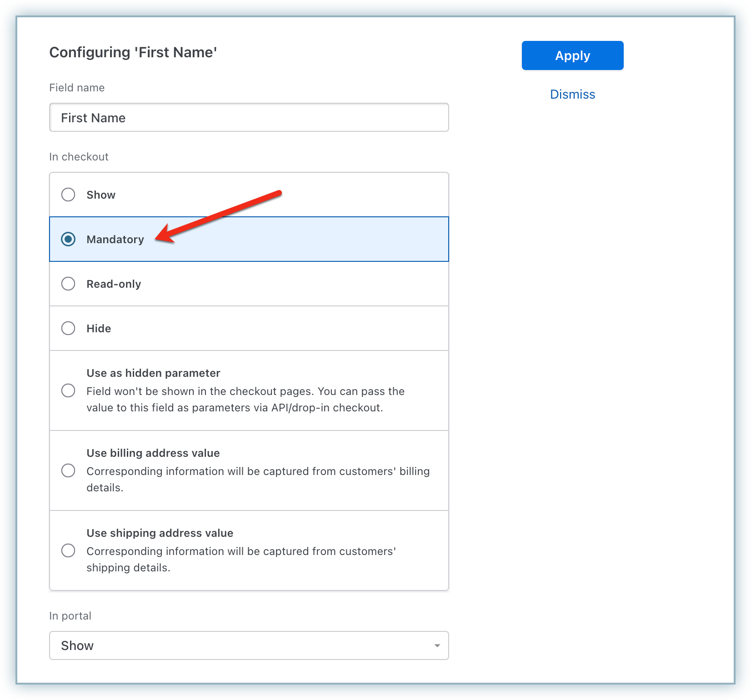The height and width of the screenshot is (700, 751).
Task: Click the Use billing address value heading
Action: [x=153, y=453]
